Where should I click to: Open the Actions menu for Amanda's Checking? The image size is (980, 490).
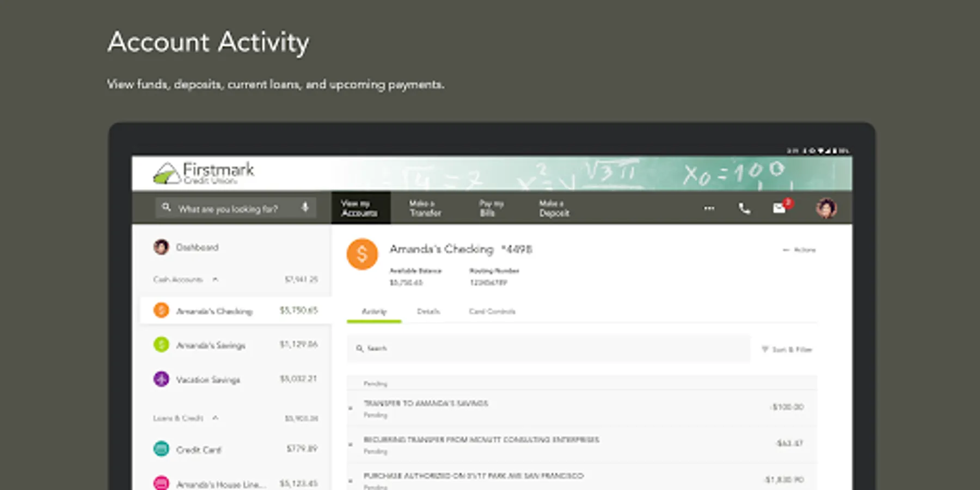[x=799, y=250]
